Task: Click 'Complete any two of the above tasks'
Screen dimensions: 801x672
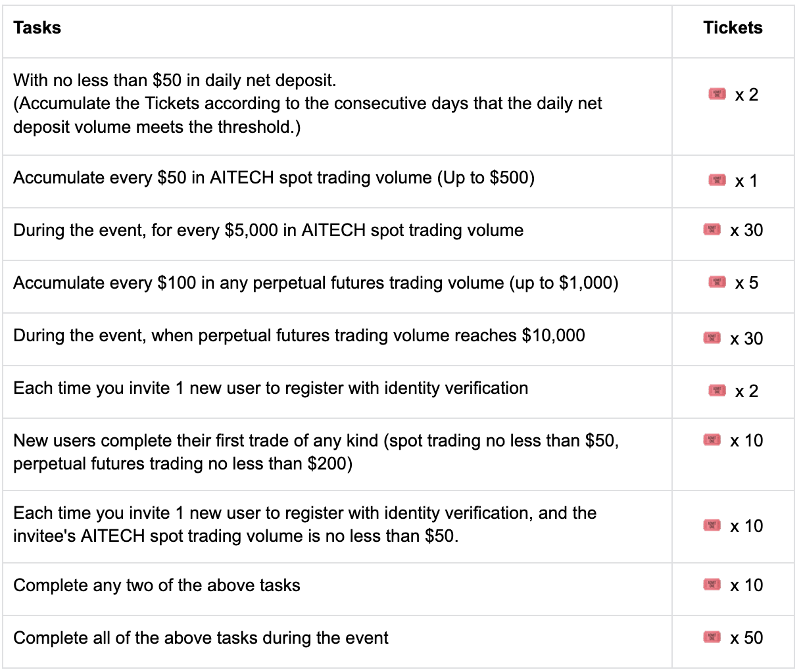Action: (157, 585)
